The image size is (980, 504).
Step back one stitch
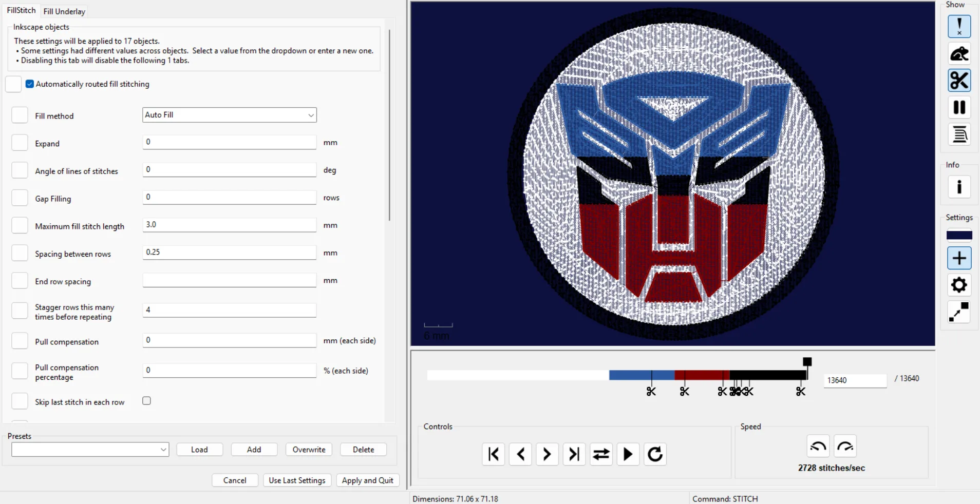point(520,454)
